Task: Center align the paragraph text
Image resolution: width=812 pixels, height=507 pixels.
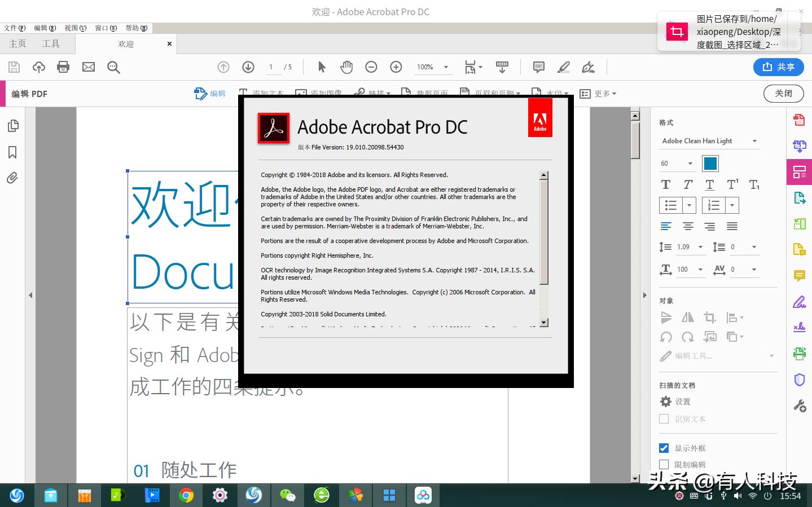Action: tap(688, 226)
